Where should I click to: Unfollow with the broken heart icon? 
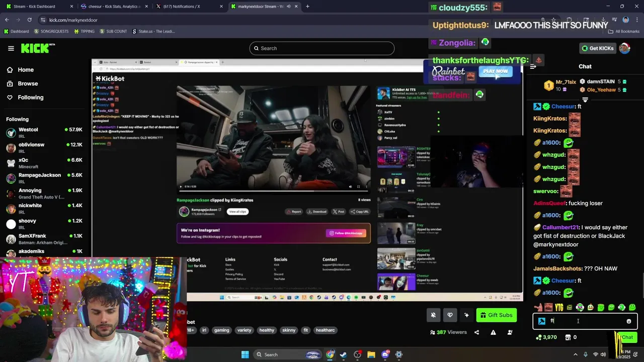coord(450,315)
